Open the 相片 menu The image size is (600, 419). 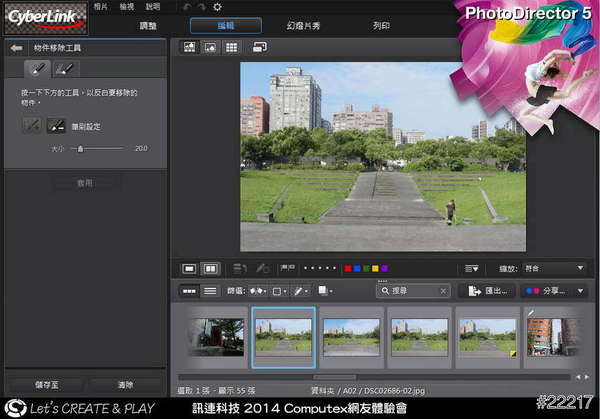point(100,7)
